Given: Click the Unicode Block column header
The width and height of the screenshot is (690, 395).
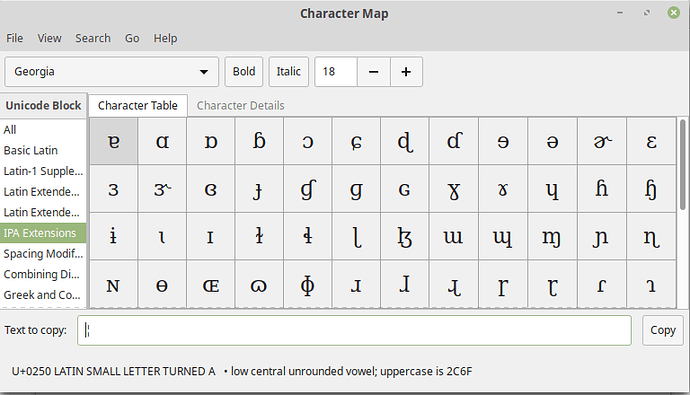Looking at the screenshot, I should click(43, 106).
